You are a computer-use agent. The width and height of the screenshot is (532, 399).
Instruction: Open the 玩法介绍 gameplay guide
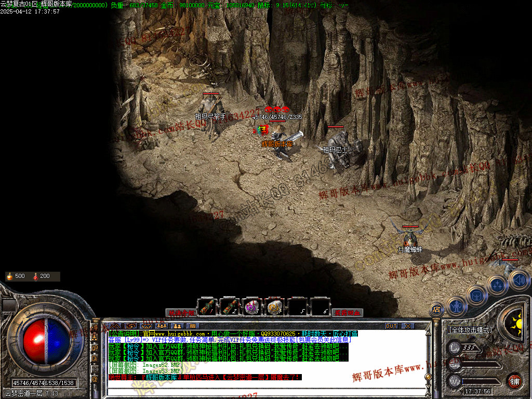(181, 313)
